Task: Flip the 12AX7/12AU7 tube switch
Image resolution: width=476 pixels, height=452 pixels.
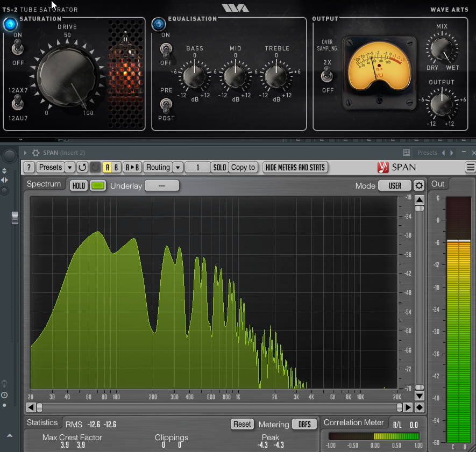Action: point(18,101)
